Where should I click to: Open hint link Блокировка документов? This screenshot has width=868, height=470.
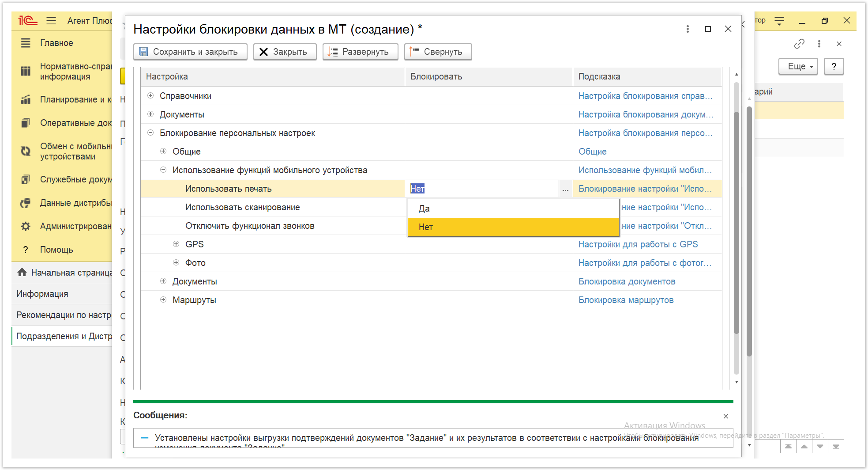(627, 281)
